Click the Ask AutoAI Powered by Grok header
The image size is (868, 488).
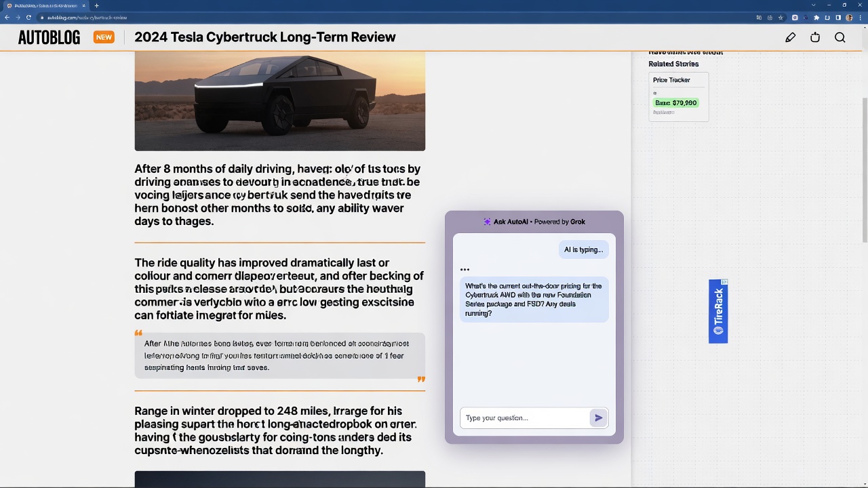click(x=534, y=222)
